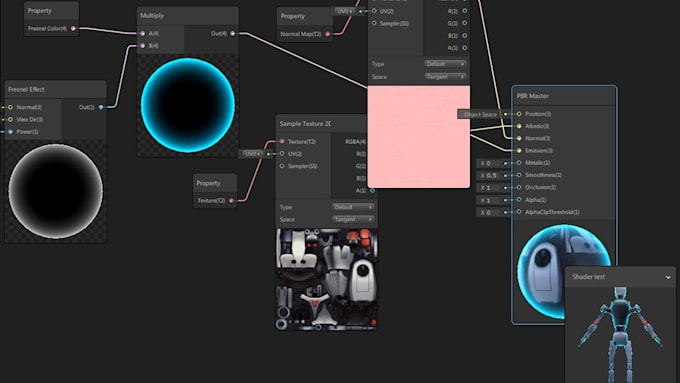
Task: Collapse the Shader test preview chevron
Action: click(668, 277)
